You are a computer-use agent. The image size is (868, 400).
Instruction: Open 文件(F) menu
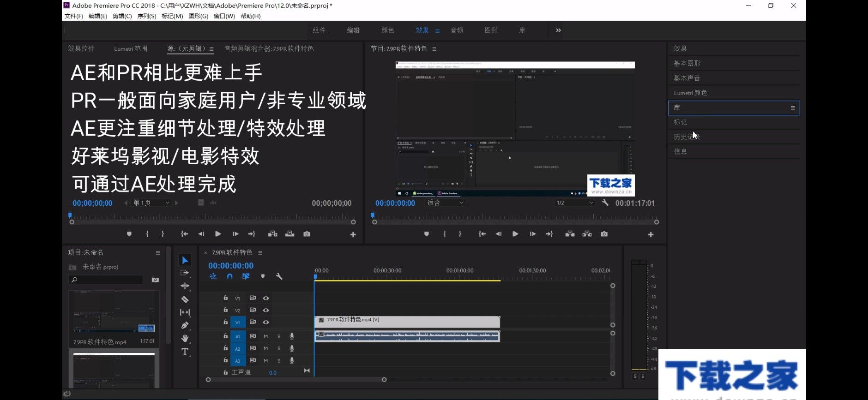click(x=74, y=16)
